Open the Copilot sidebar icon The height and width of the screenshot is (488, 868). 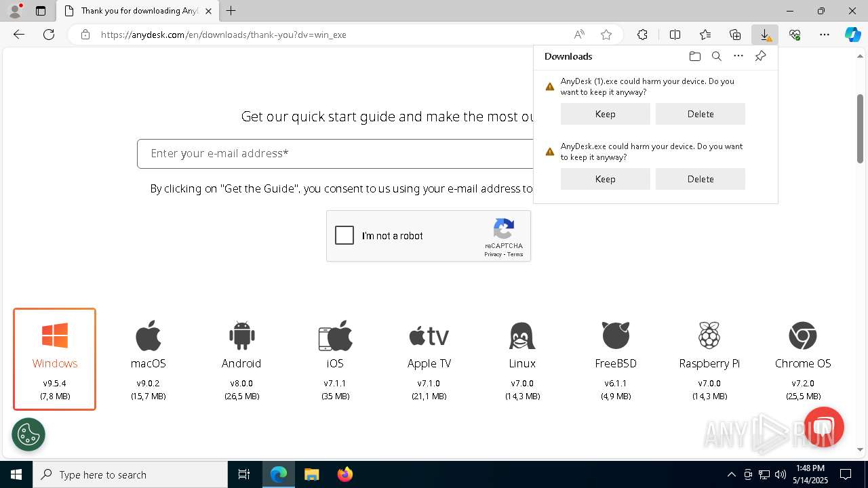[853, 35]
